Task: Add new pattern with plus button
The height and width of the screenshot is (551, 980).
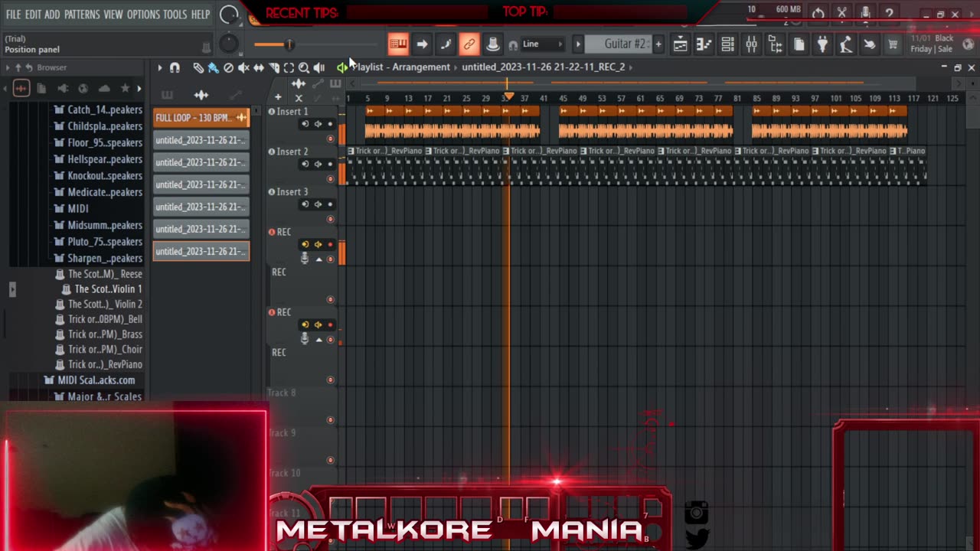Action: [658, 44]
